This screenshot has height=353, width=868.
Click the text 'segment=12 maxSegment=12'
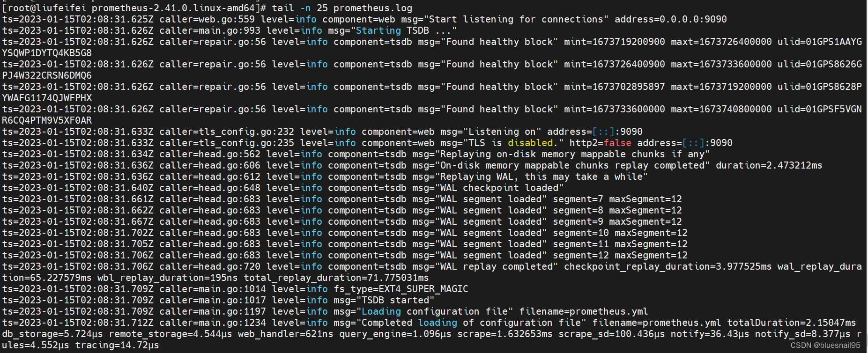coord(620,255)
